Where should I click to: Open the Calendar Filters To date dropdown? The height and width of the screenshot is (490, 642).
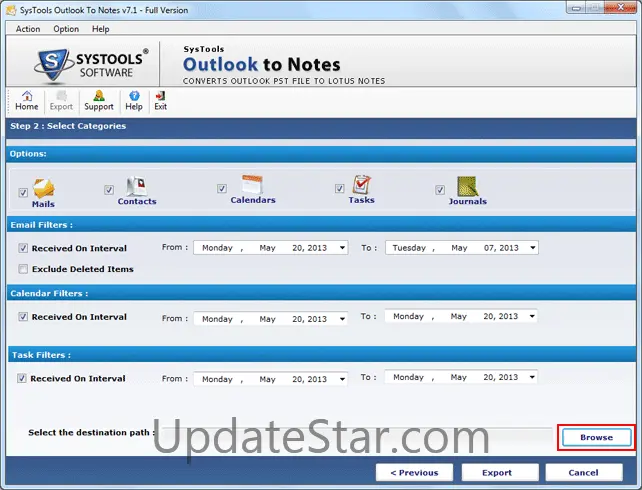click(x=532, y=316)
